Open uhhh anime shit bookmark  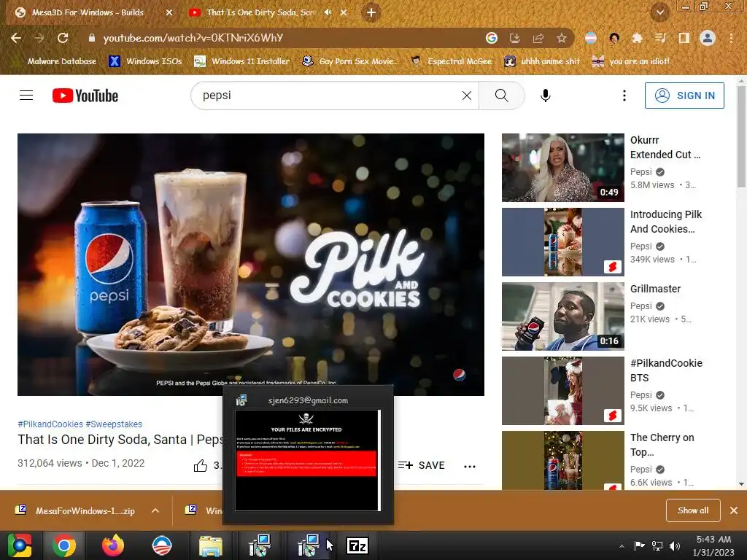pyautogui.click(x=542, y=61)
